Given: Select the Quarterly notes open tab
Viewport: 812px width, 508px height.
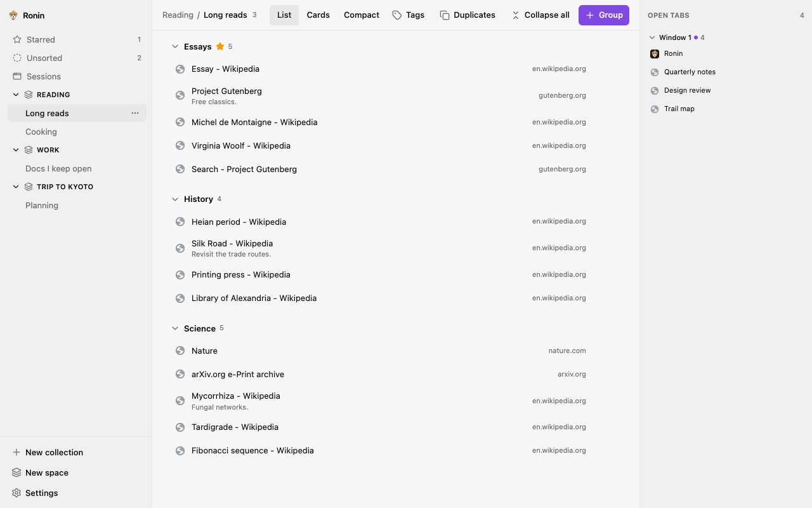Looking at the screenshot, I should pos(726,72).
